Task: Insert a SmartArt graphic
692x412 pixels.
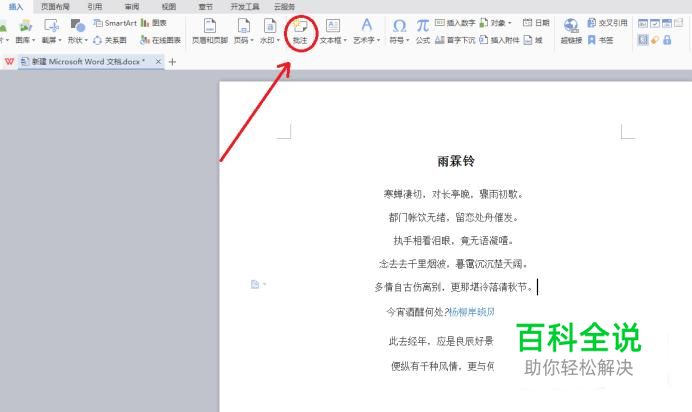Action: pyautogui.click(x=115, y=23)
